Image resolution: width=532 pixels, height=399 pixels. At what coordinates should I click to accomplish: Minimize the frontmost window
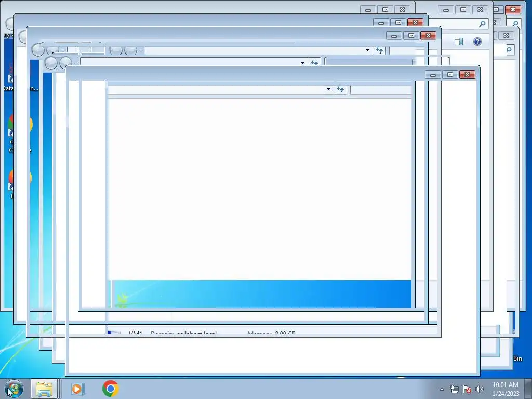433,75
